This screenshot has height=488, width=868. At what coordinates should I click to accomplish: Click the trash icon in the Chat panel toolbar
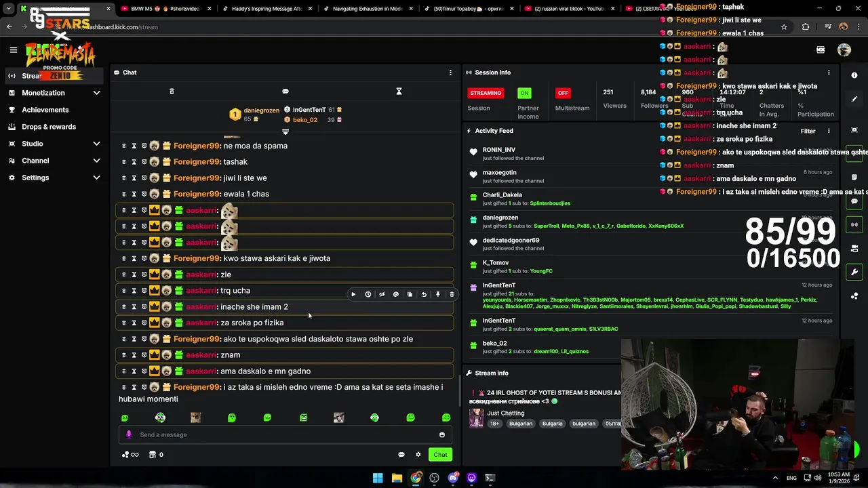tap(172, 91)
